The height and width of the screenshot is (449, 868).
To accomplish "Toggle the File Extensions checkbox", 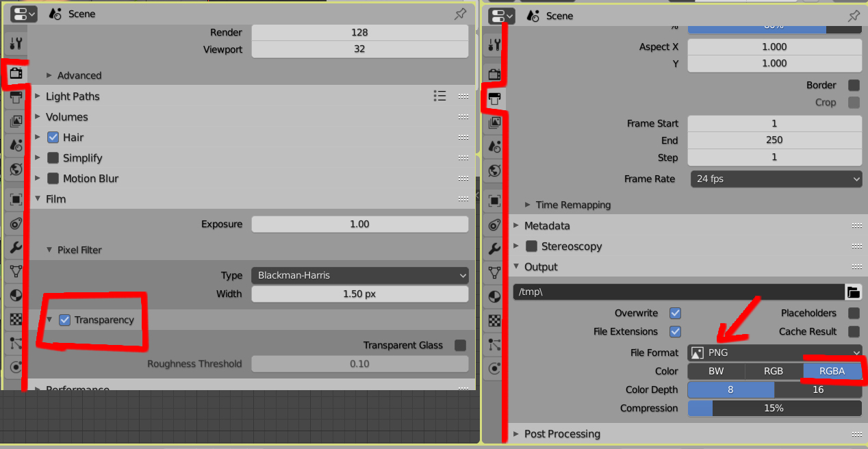I will [675, 331].
